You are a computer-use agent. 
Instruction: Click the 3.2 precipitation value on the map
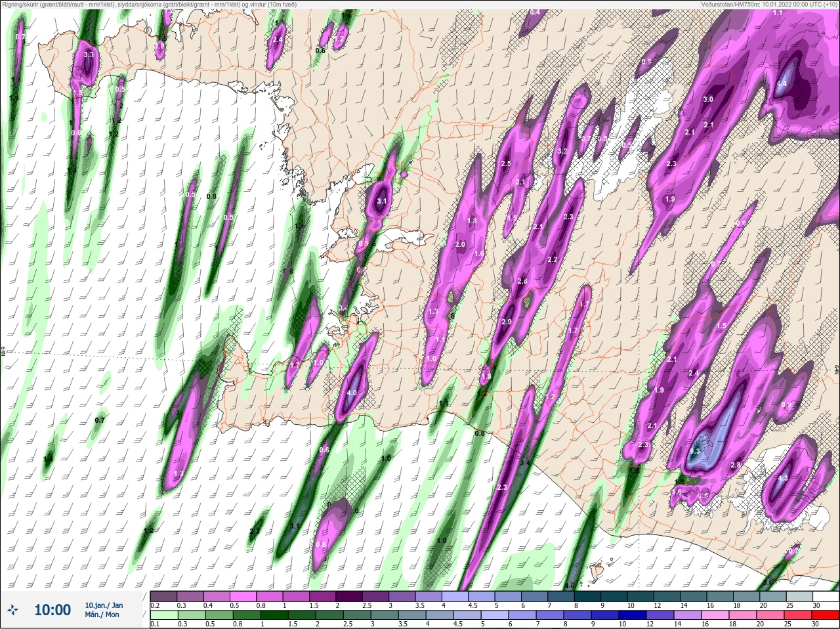coord(562,151)
